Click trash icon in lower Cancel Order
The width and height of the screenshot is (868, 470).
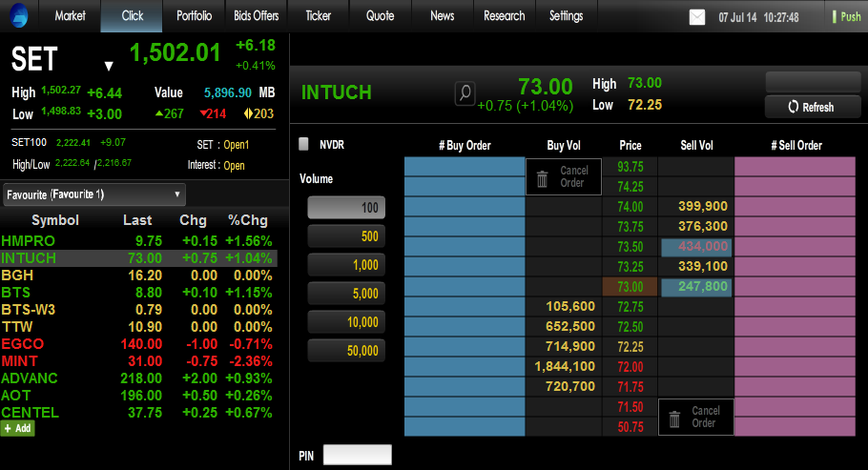click(x=674, y=419)
